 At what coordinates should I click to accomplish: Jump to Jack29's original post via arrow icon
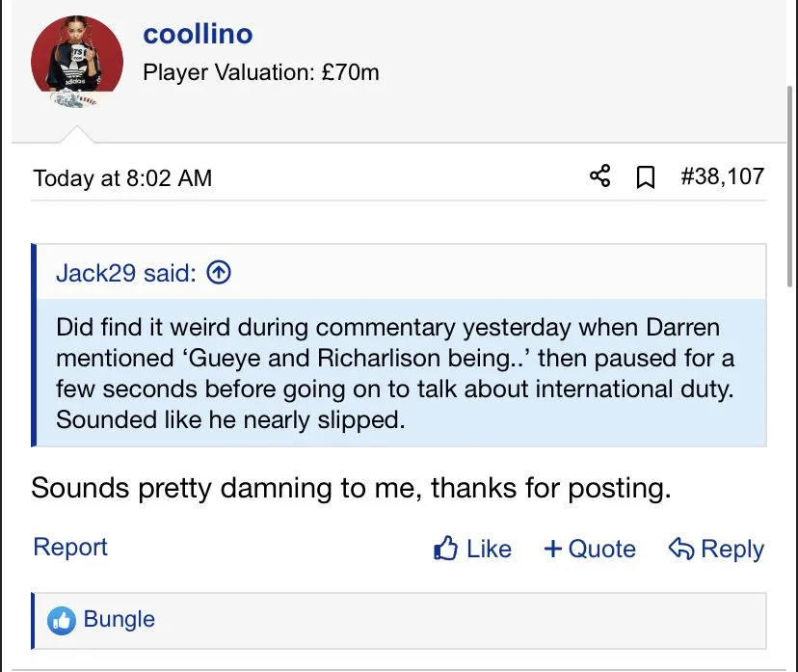[x=220, y=273]
